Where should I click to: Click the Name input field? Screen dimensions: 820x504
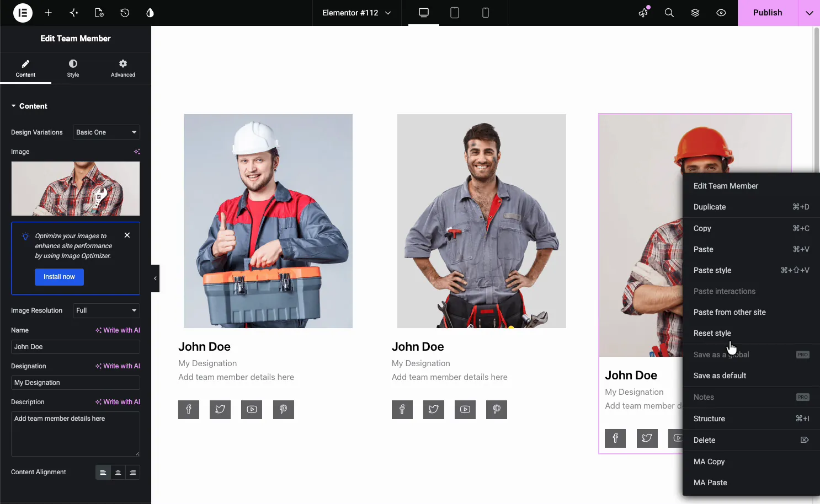pyautogui.click(x=76, y=347)
